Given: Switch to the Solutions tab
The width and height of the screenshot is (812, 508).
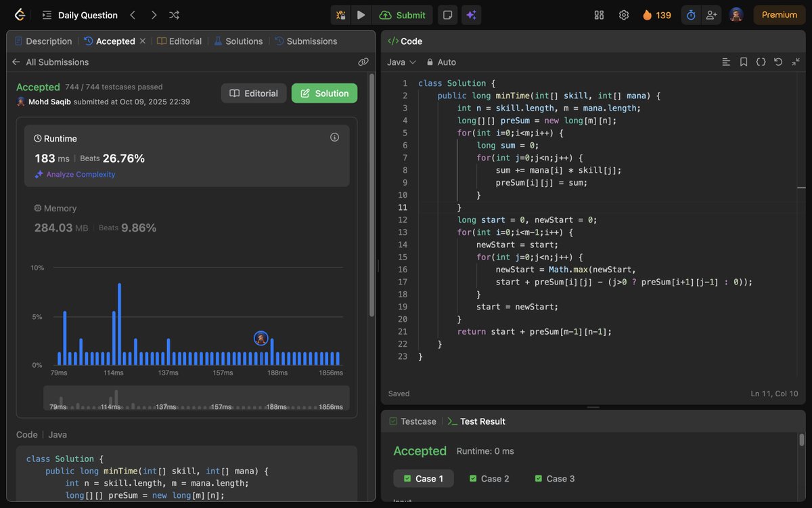Looking at the screenshot, I should (238, 41).
